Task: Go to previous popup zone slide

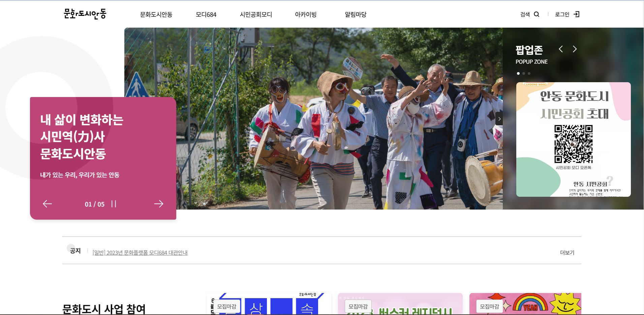Action: tap(561, 49)
